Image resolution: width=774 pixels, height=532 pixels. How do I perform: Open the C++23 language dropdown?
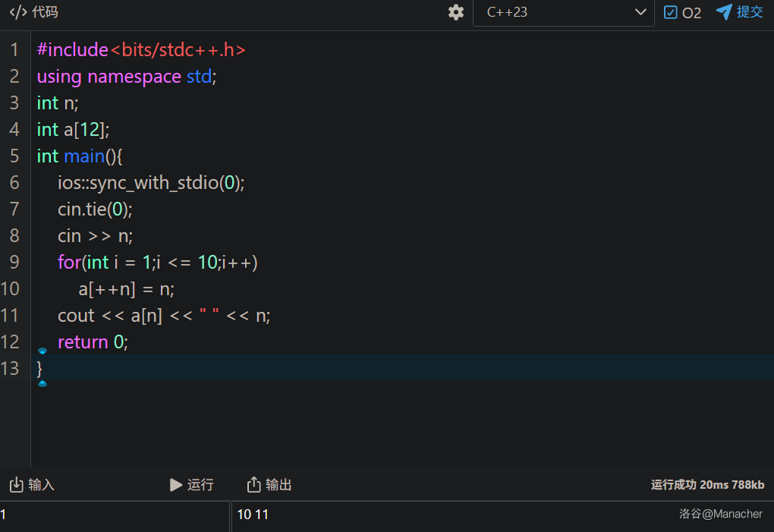click(562, 12)
